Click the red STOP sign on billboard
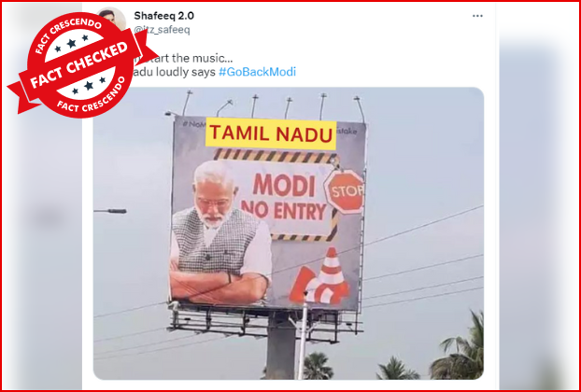The height and width of the screenshot is (392, 581). click(x=345, y=191)
